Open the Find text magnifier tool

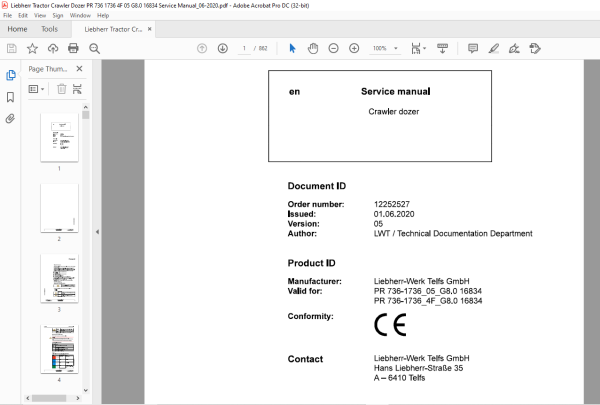(x=94, y=49)
